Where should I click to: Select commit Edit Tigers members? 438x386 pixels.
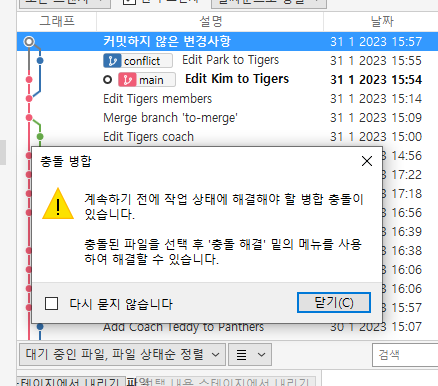(157, 99)
